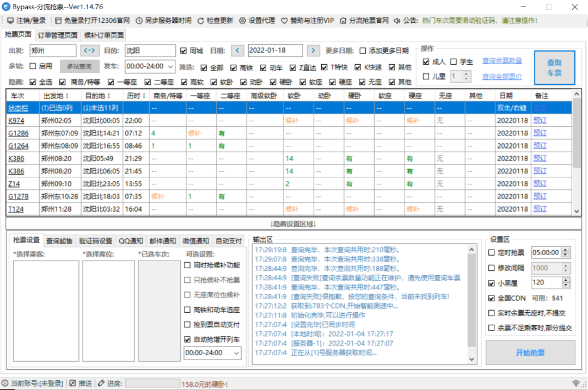588x390 pixels.
Task: Switch to the 订单管理页面 tab
Action: [x=57, y=35]
